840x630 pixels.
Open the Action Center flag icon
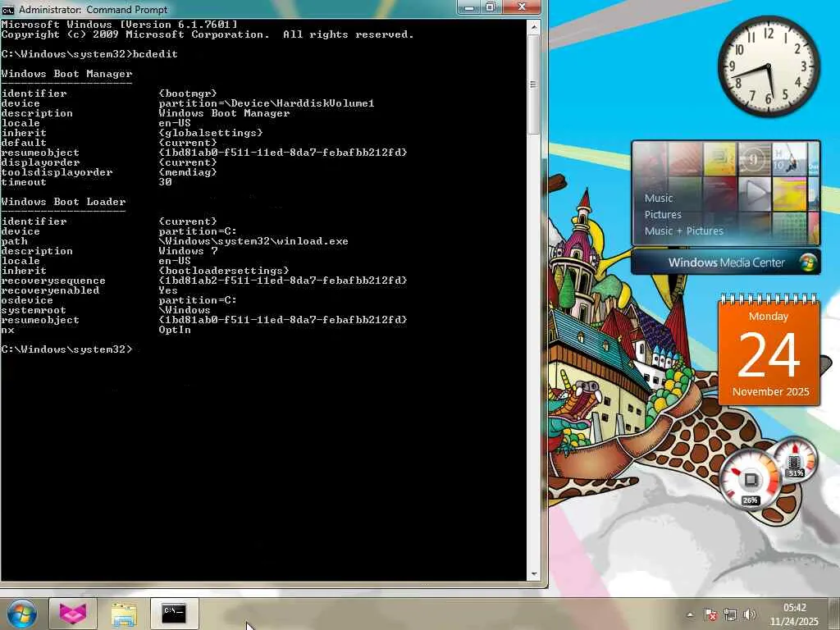point(710,615)
